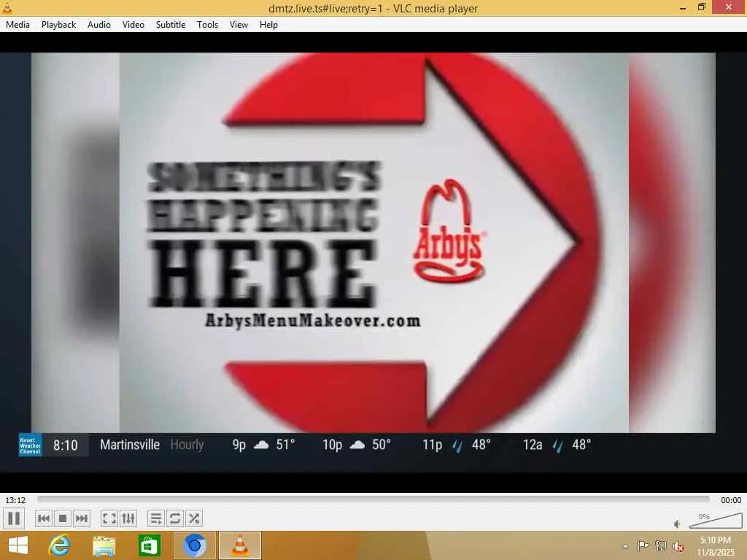Open the Help menu
747x560 pixels.
(268, 25)
